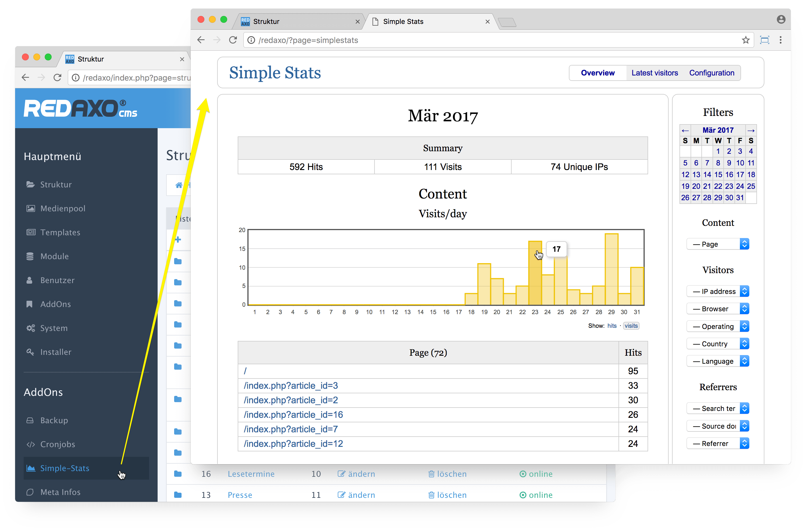Go to next month in calendar
Viewport: 806px width, 532px height.
tap(751, 130)
